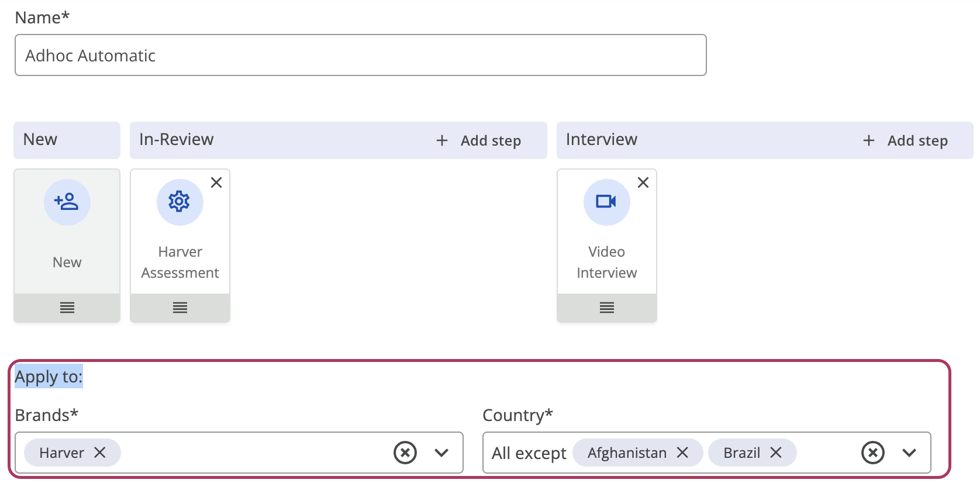Click the add-person icon on New card
This screenshot has width=980, height=483.
(67, 202)
